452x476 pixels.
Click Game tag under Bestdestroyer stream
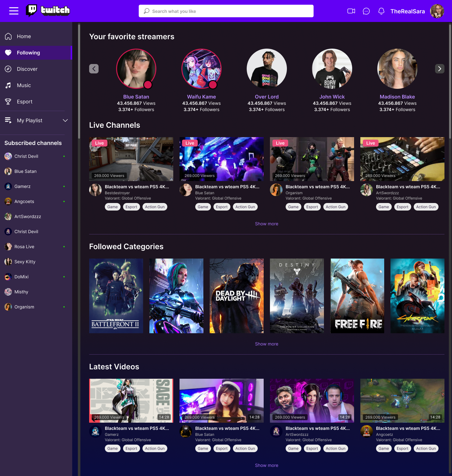(x=113, y=207)
